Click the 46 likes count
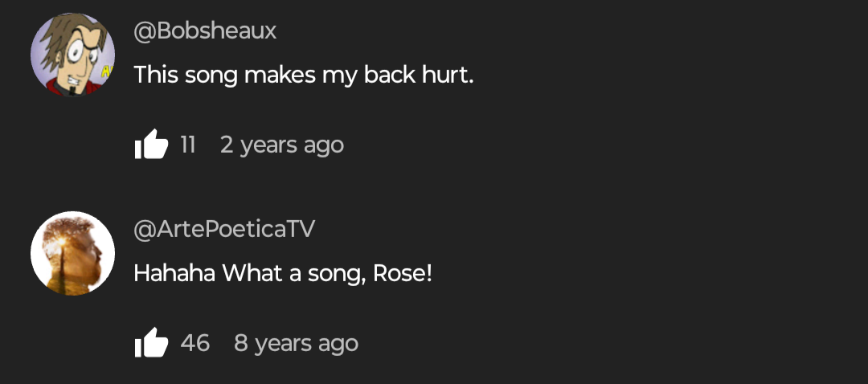 (x=195, y=343)
